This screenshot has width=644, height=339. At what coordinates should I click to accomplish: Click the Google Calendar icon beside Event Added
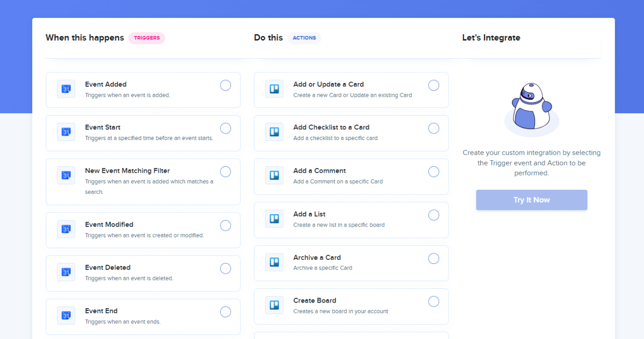coord(66,89)
